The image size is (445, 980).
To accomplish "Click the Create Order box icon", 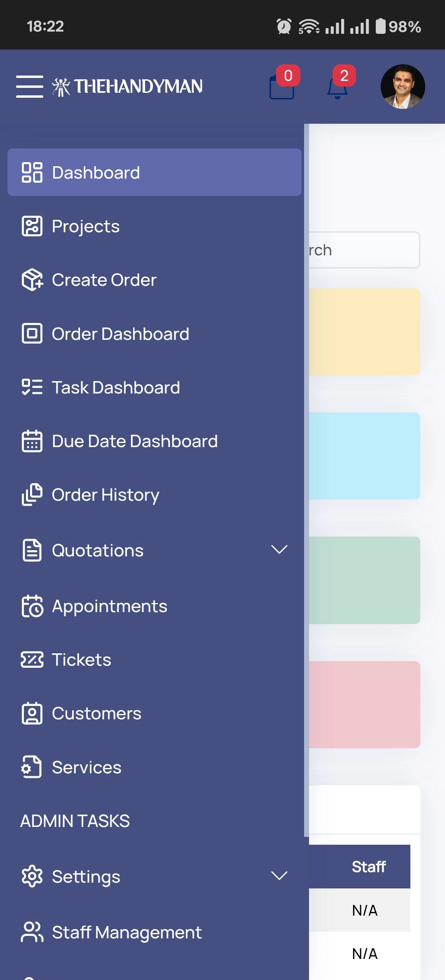I will click(32, 280).
